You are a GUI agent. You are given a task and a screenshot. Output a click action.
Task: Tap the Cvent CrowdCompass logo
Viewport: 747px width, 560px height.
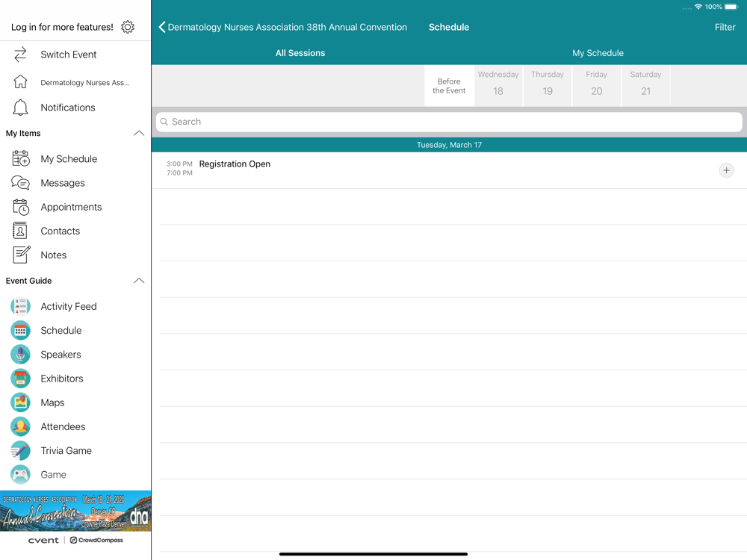[75, 540]
